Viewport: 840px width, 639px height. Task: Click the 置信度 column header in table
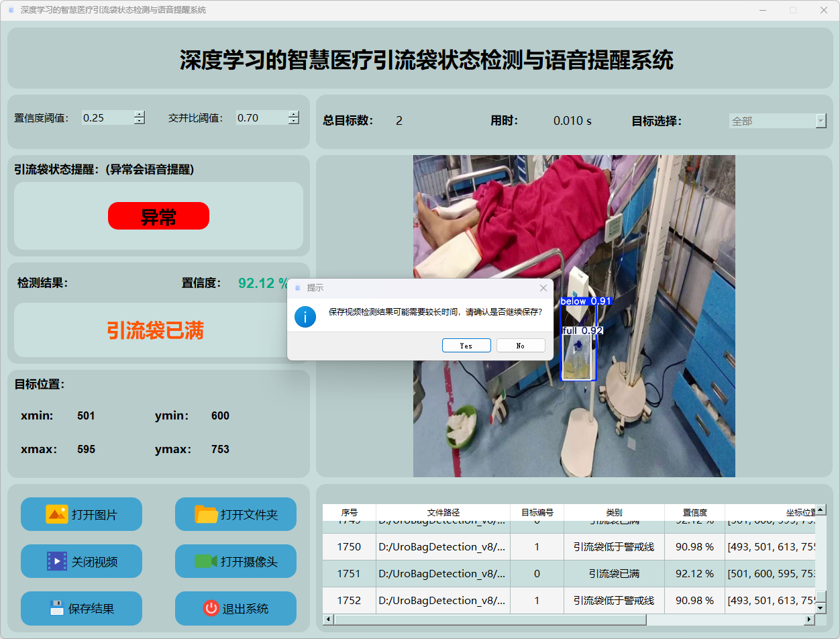click(694, 512)
